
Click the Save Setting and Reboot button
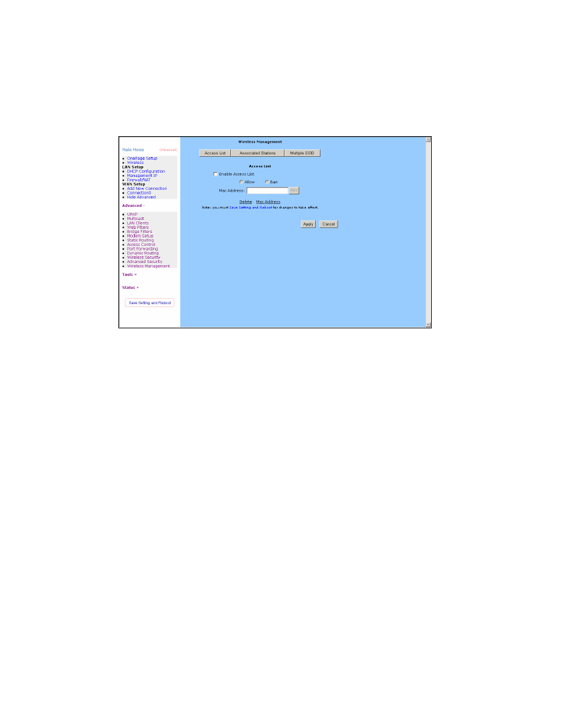pos(150,303)
